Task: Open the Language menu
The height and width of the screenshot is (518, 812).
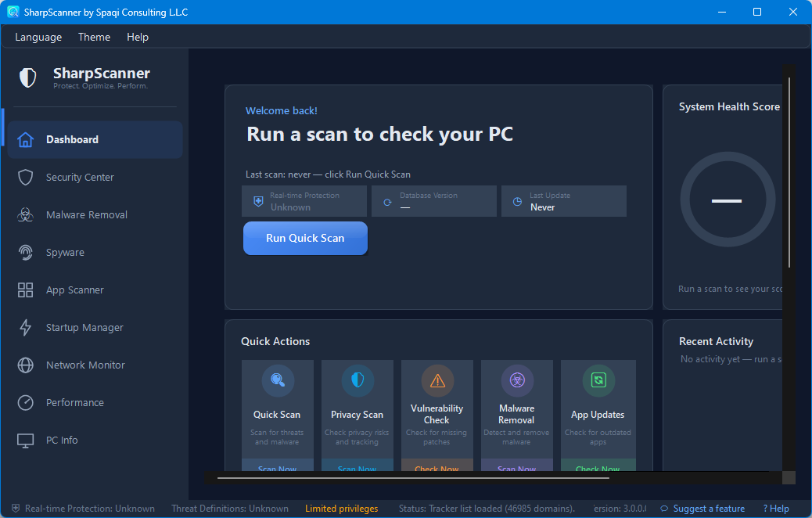Action: [38, 37]
